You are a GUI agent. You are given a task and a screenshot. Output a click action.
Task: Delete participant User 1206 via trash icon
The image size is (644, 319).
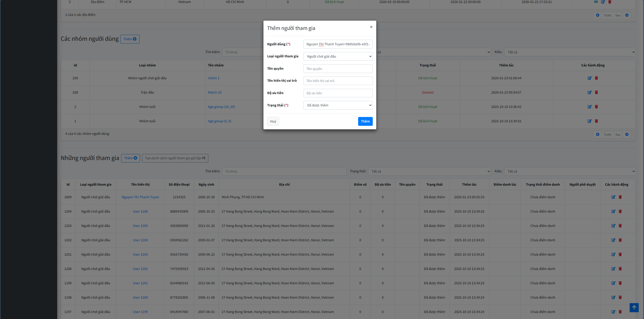(x=620, y=211)
